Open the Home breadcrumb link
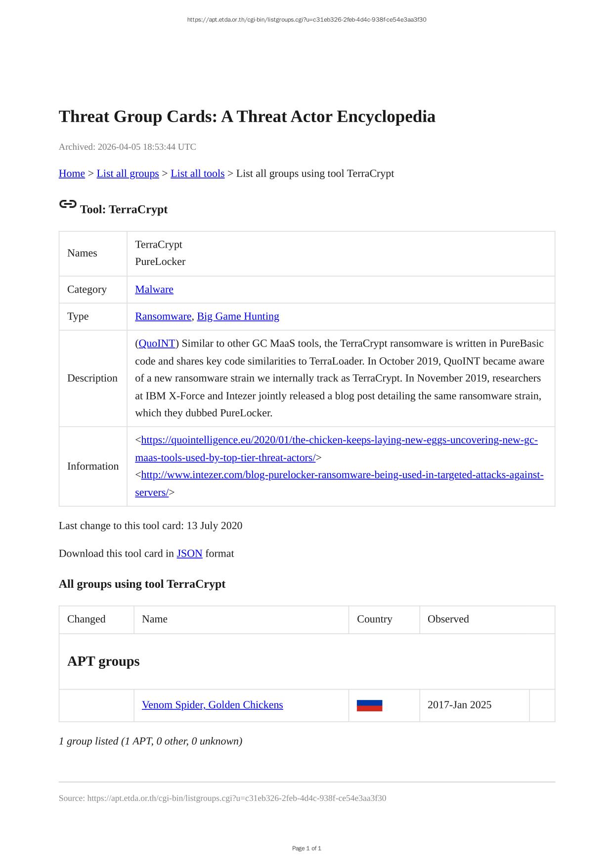 [72, 174]
